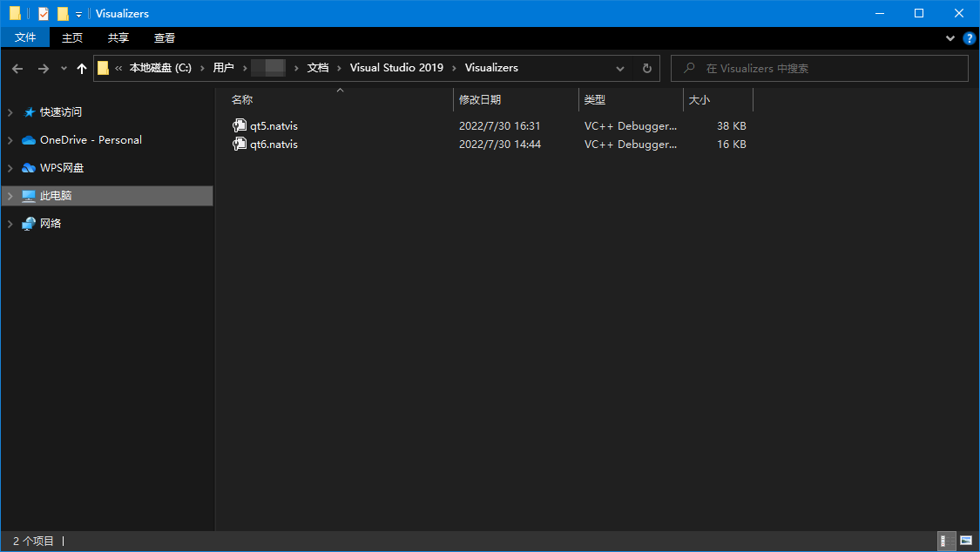Switch to the 主页 ribbon tab
The height and width of the screenshot is (552, 980).
(72, 37)
